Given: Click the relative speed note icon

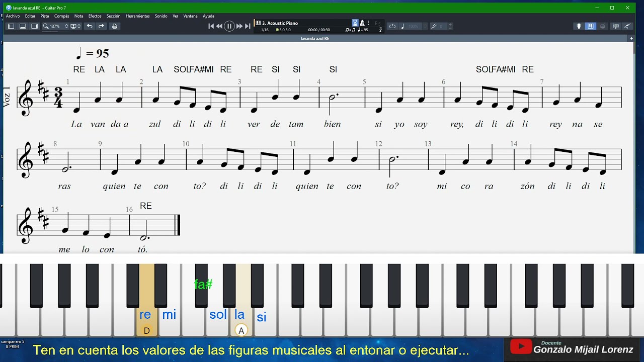Looking at the screenshot, I should click(x=403, y=26).
